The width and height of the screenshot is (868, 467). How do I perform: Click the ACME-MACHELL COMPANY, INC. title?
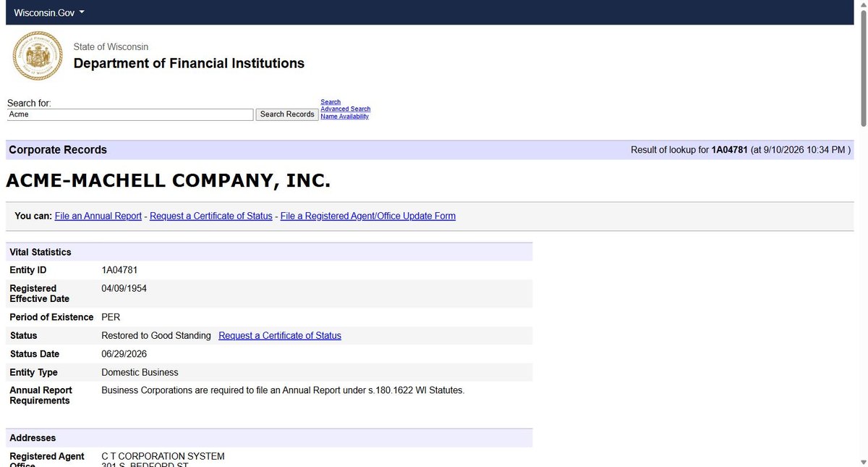click(168, 180)
